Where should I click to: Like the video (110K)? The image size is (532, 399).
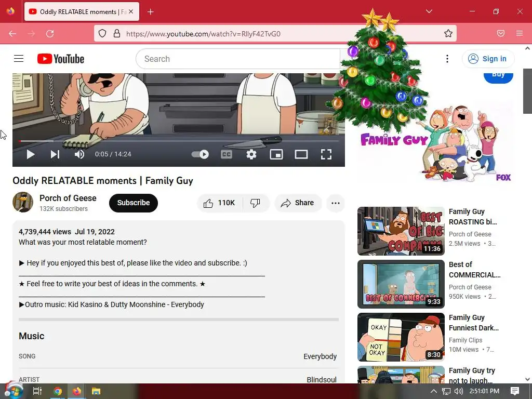click(220, 203)
